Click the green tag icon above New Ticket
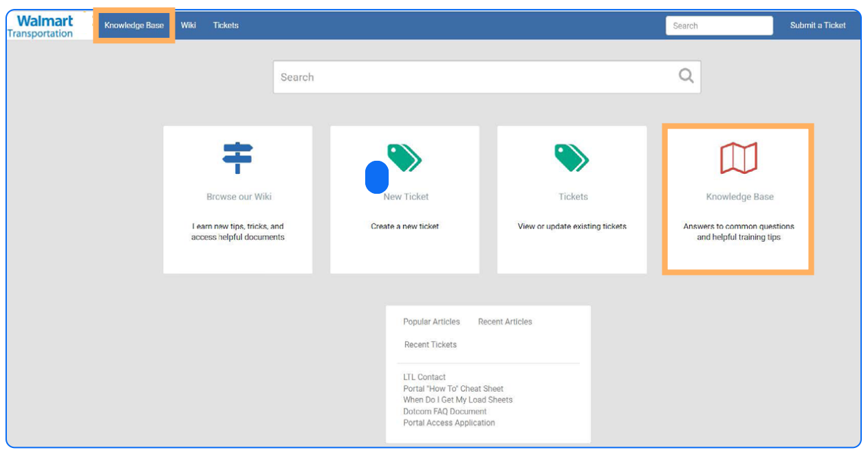The width and height of the screenshot is (868, 459). point(404,157)
